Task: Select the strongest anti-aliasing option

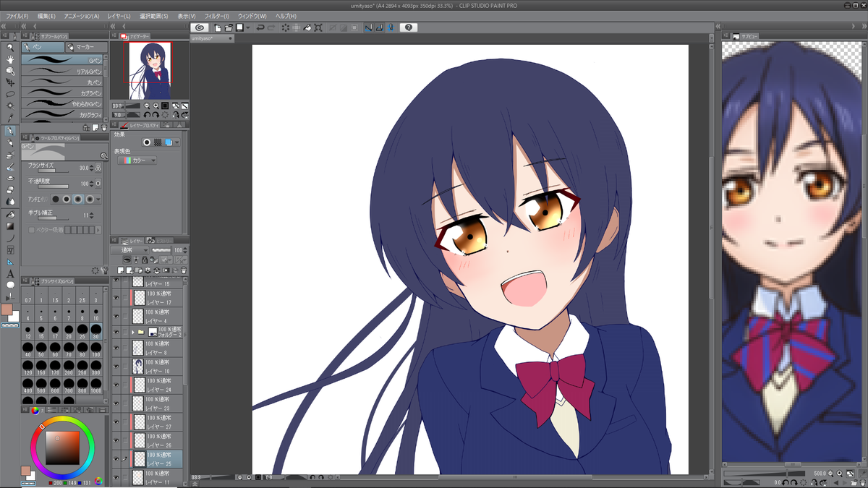Action: 90,199
